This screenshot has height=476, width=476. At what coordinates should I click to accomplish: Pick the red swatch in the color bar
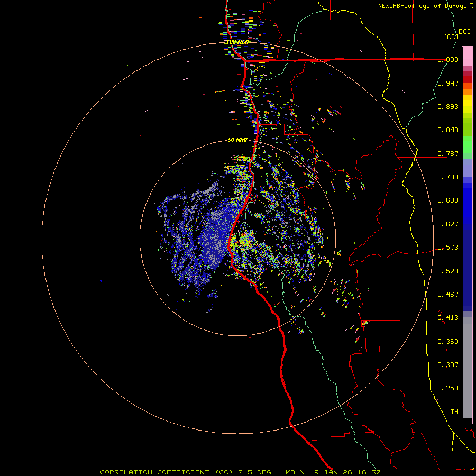point(467,79)
